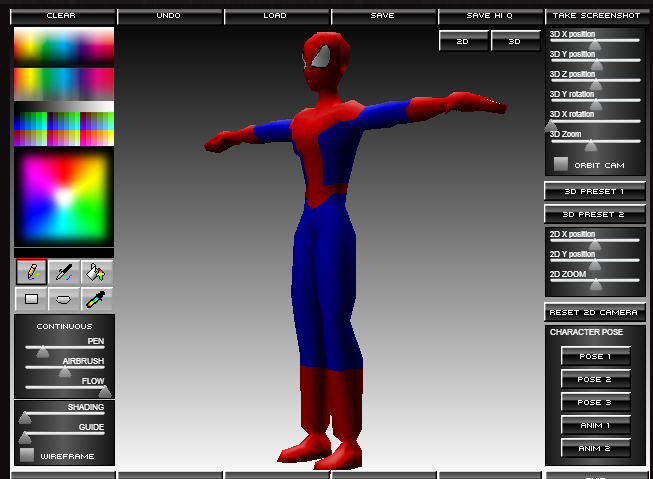
Task: Click TAKE SCREENSHOT button
Action: (597, 16)
